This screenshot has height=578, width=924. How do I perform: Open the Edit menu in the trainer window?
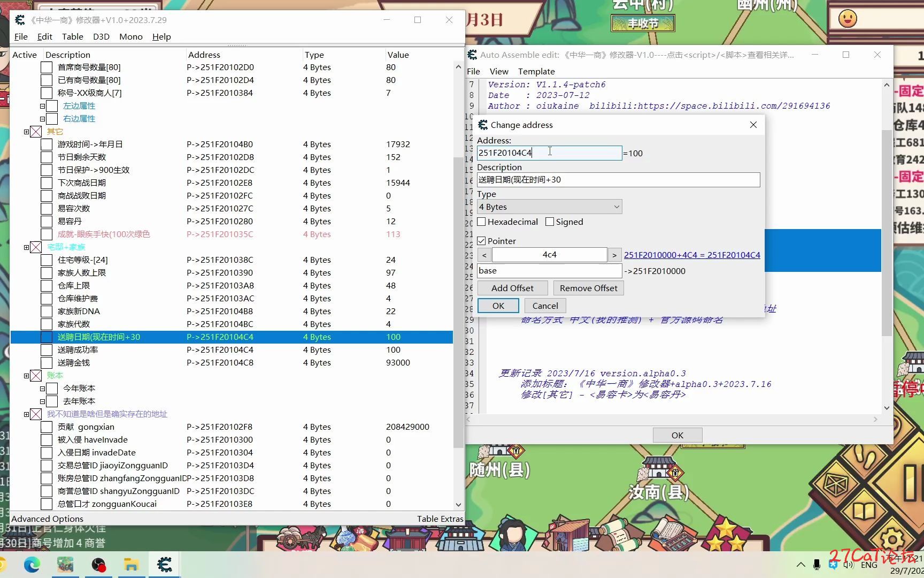pyautogui.click(x=44, y=36)
